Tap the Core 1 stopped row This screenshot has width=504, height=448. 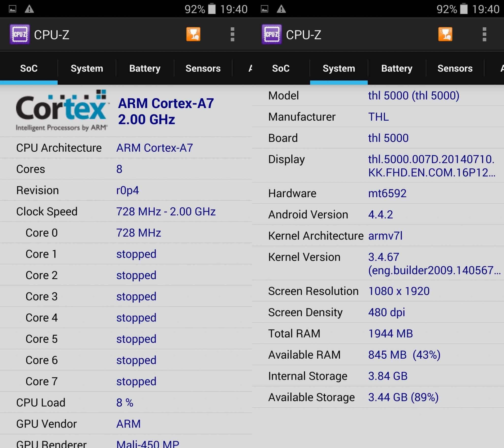(126, 254)
